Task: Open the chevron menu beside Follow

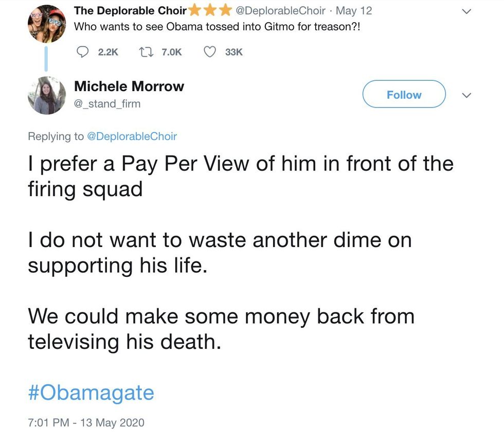Action: point(467,95)
